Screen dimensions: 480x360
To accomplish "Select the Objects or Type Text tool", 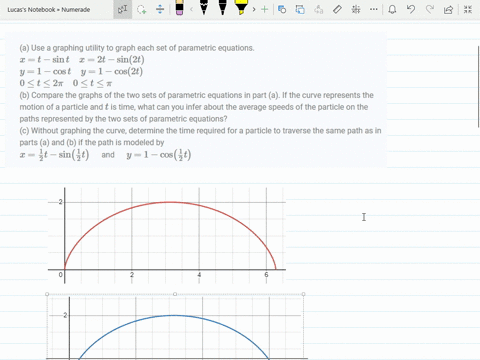I will click(123, 9).
